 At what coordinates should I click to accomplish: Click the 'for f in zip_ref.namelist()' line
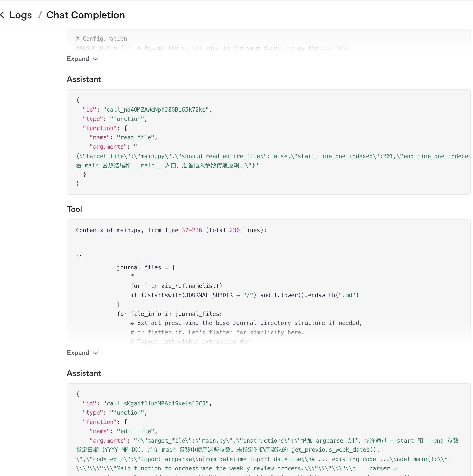(176, 286)
